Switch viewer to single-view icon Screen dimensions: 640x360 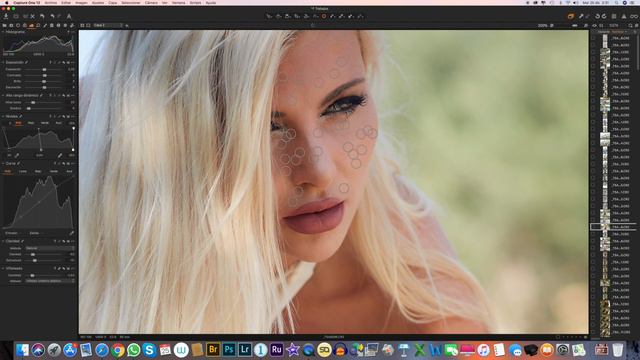tap(88, 25)
